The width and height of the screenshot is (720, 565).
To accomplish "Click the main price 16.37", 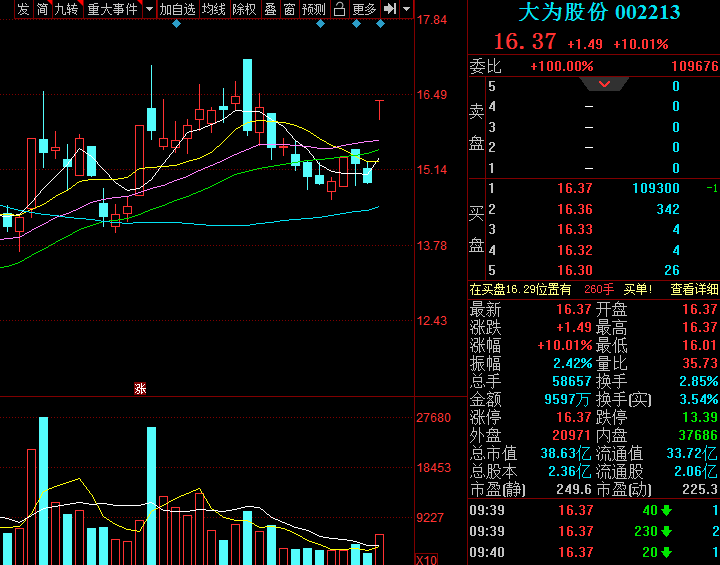I will click(x=525, y=42).
